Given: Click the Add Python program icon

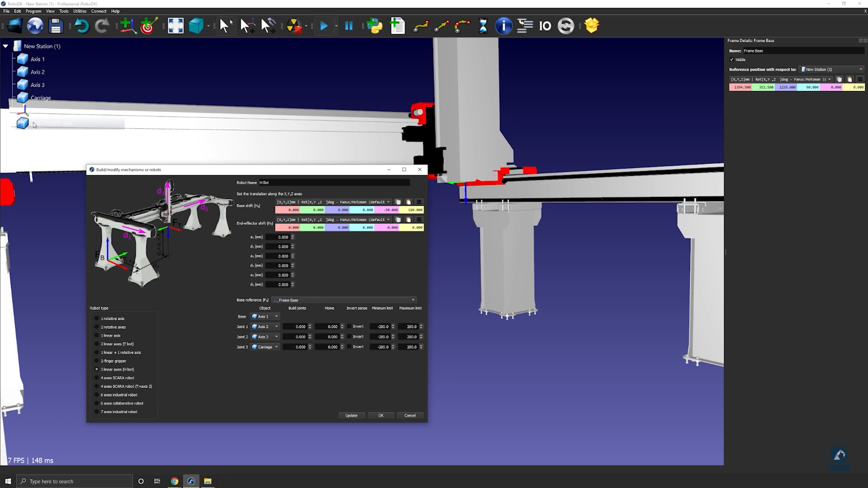Looking at the screenshot, I should coord(374,26).
